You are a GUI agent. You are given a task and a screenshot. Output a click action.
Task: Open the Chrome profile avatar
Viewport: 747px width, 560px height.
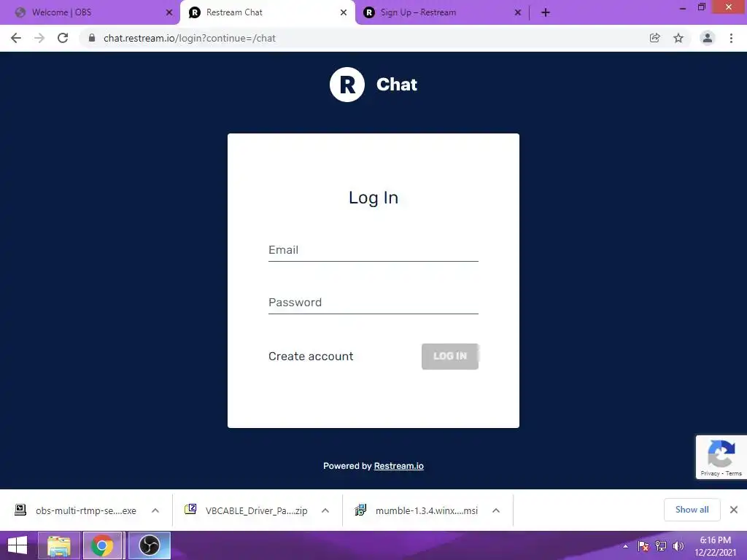click(x=708, y=38)
